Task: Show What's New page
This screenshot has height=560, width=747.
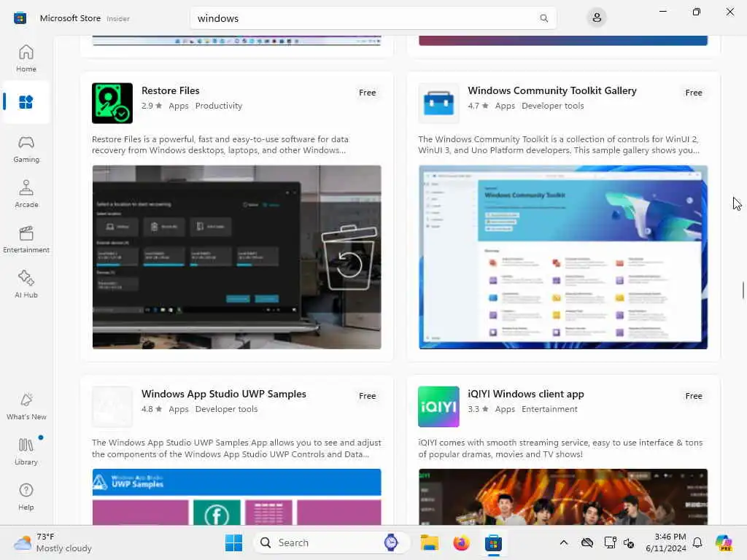Action: (26, 407)
